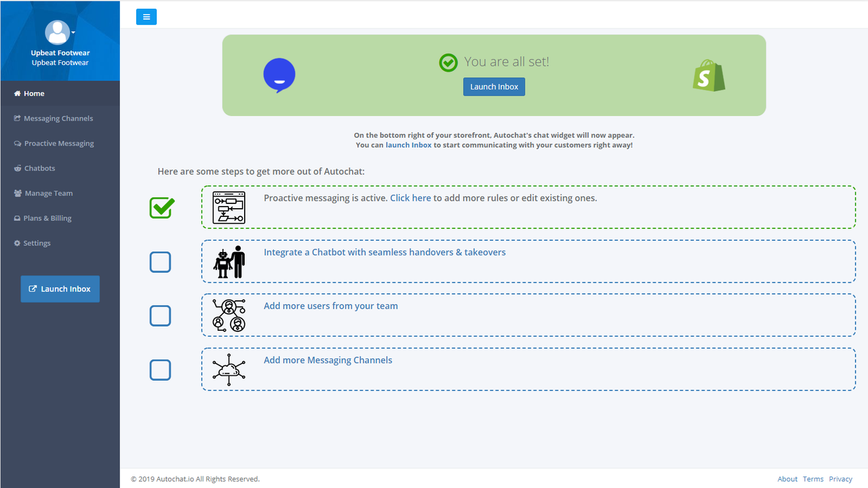
Task: Click the Click here link for rules
Action: point(410,197)
